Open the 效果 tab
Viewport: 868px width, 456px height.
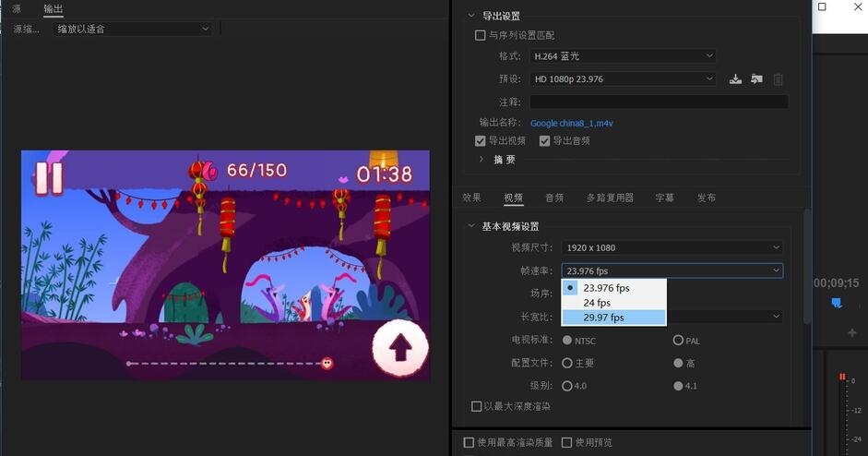(471, 198)
